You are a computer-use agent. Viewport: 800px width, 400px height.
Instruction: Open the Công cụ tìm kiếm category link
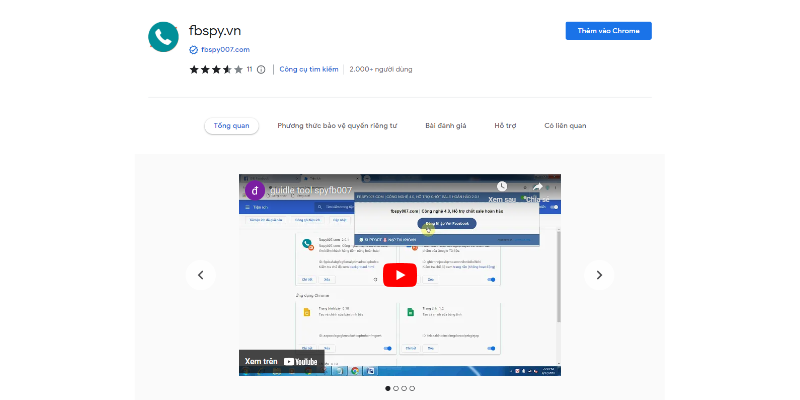(309, 69)
